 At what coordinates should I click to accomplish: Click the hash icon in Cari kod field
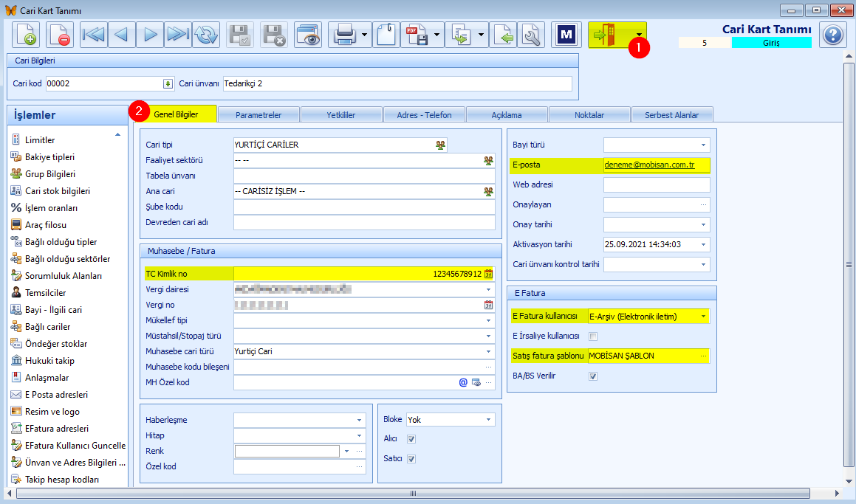pyautogui.click(x=168, y=83)
